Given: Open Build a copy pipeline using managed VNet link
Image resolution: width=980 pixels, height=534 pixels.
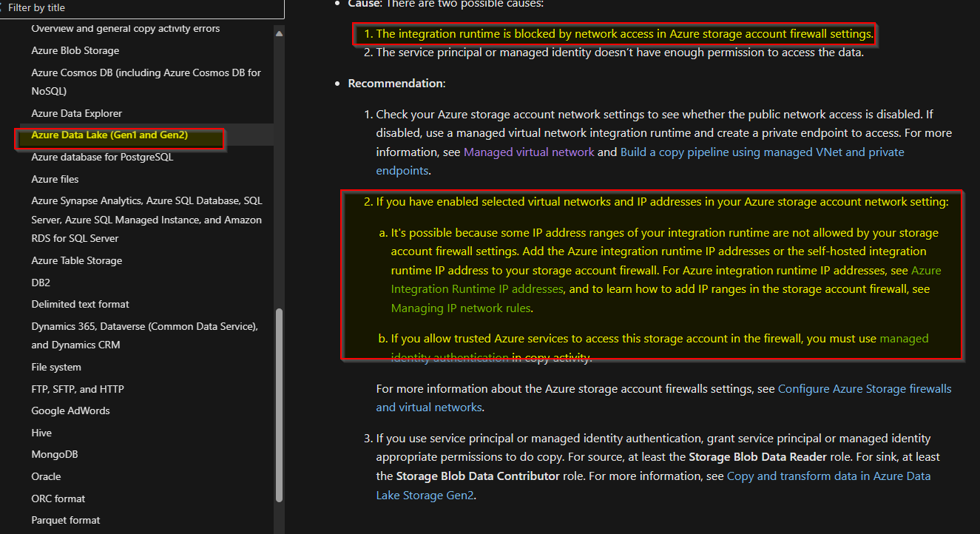Looking at the screenshot, I should [641, 161].
